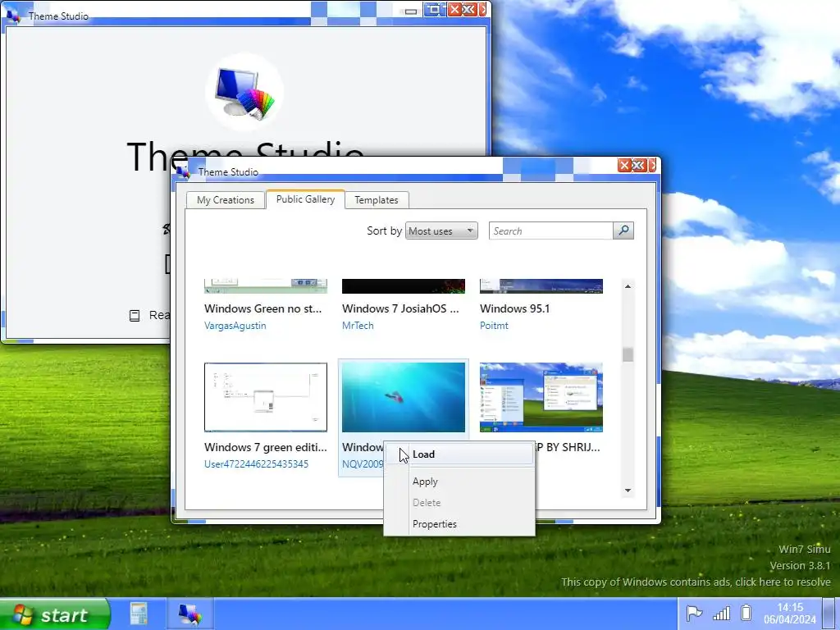Click the gallery scrollbar thumb
This screenshot has width=840, height=630.
tap(628, 354)
